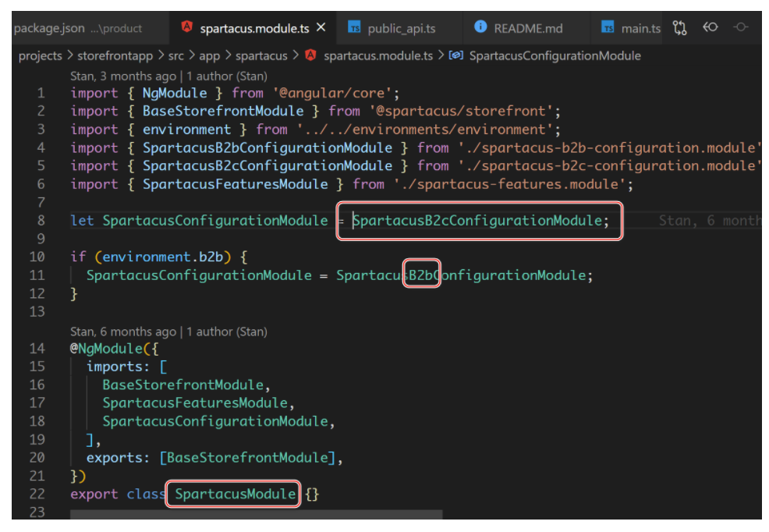The height and width of the screenshot is (532, 769).
Task: Click 'BaseStorefrontModule' on line 16
Action: (x=183, y=385)
